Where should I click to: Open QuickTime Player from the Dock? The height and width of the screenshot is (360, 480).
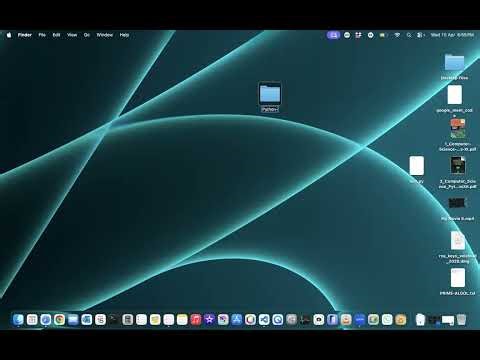click(x=278, y=320)
